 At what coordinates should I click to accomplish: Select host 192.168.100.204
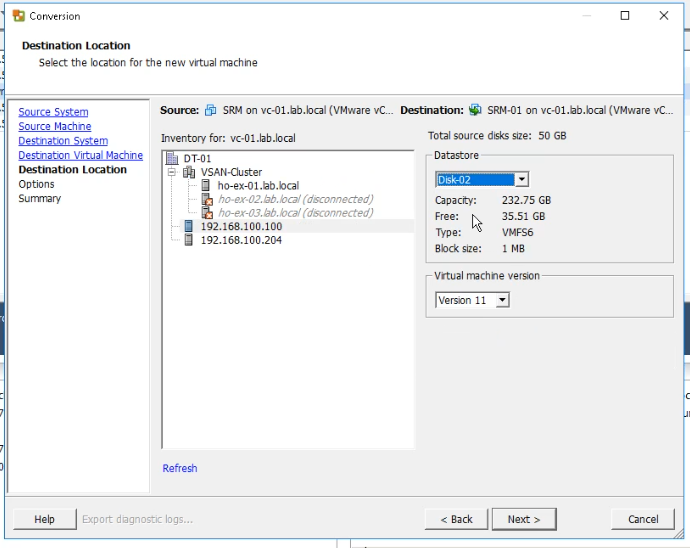pos(241,240)
